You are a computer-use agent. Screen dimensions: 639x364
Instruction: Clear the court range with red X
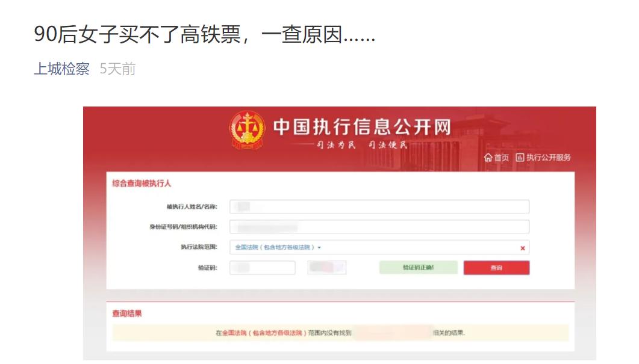pyautogui.click(x=522, y=248)
